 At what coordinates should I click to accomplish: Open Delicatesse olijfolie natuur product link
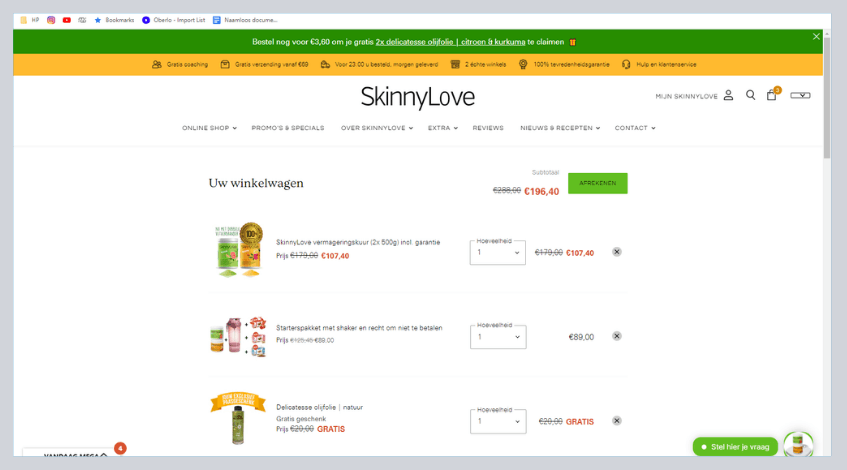click(x=319, y=407)
